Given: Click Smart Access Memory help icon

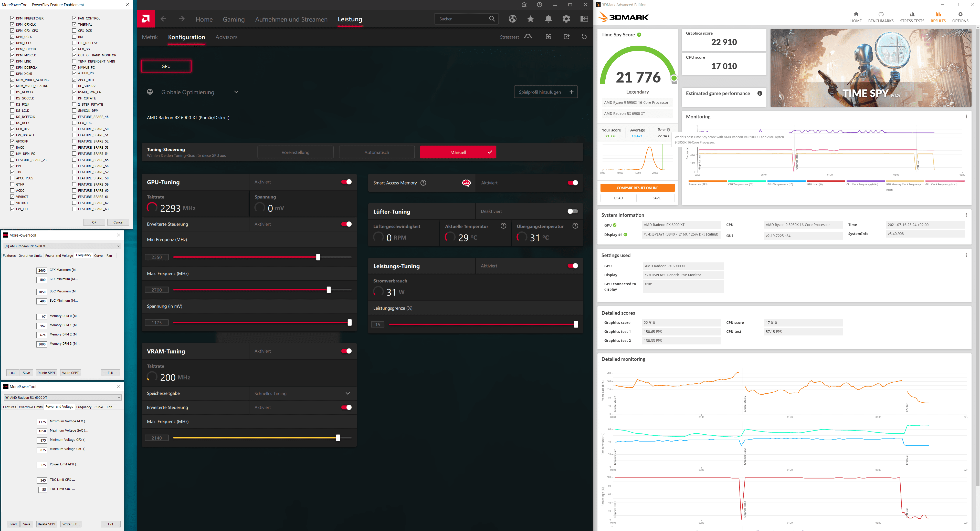Looking at the screenshot, I should pyautogui.click(x=423, y=183).
